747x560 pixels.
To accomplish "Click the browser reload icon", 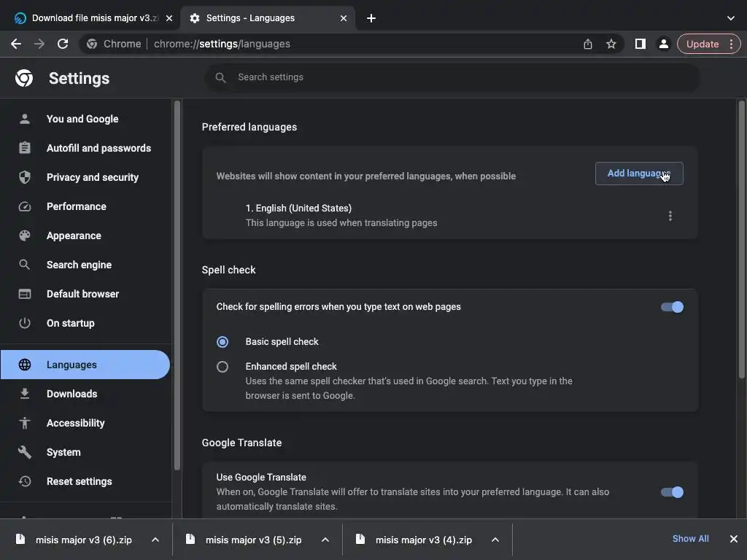I will point(63,44).
